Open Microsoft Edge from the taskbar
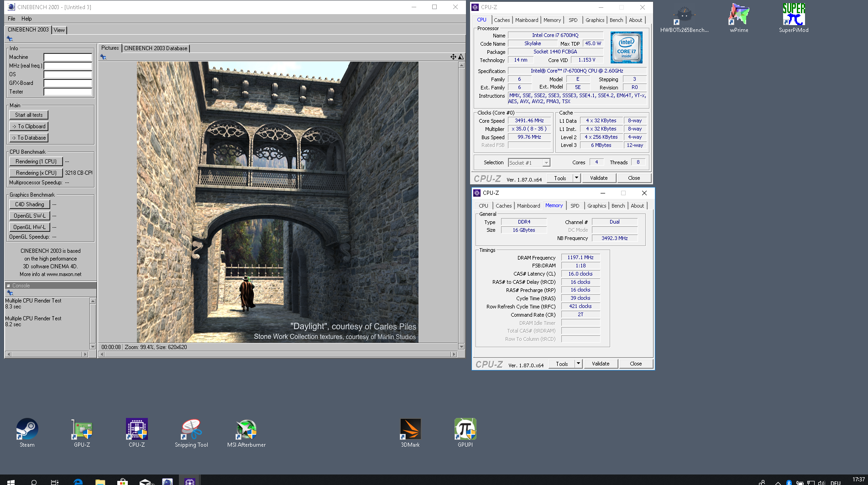 (78, 481)
